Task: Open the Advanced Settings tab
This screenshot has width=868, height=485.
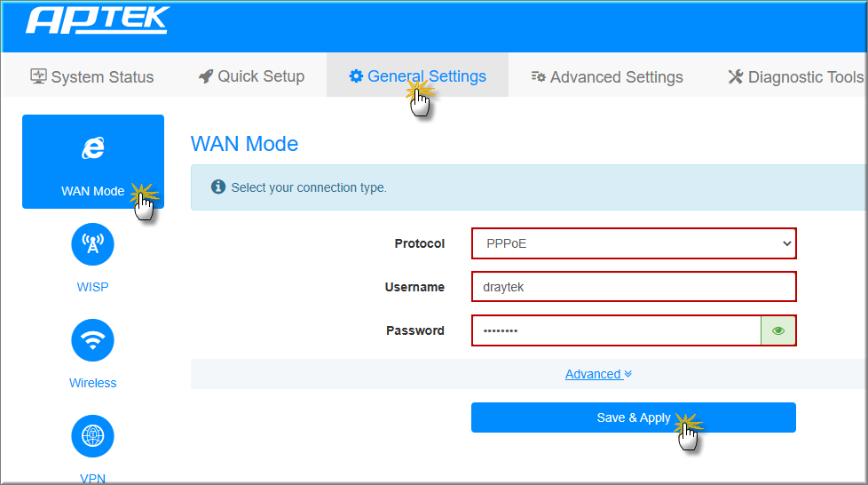Action: pyautogui.click(x=607, y=77)
